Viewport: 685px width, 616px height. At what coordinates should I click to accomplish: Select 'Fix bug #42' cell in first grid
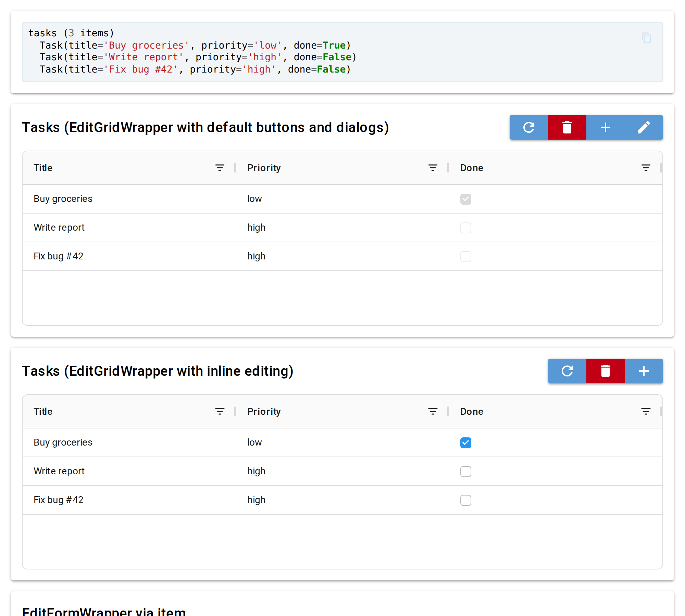coord(129,256)
